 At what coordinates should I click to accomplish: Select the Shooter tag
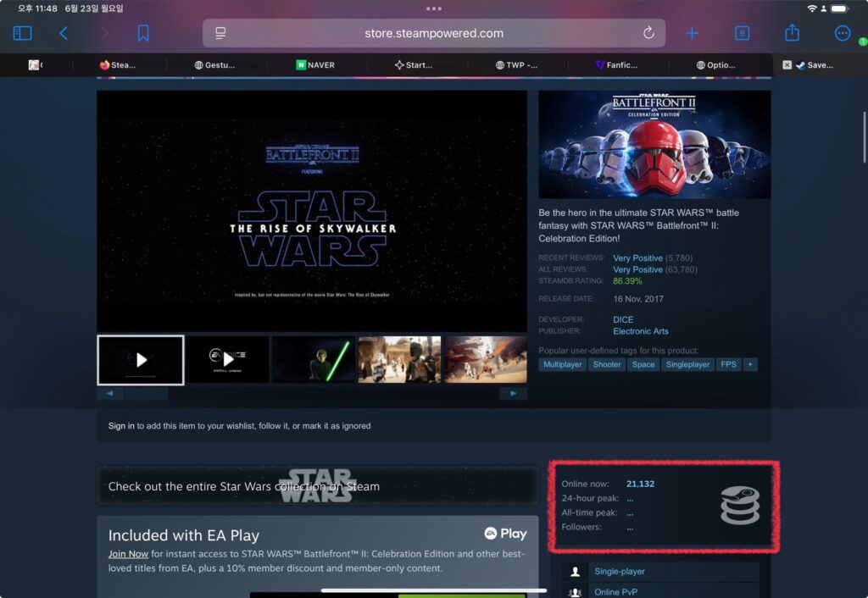click(607, 364)
